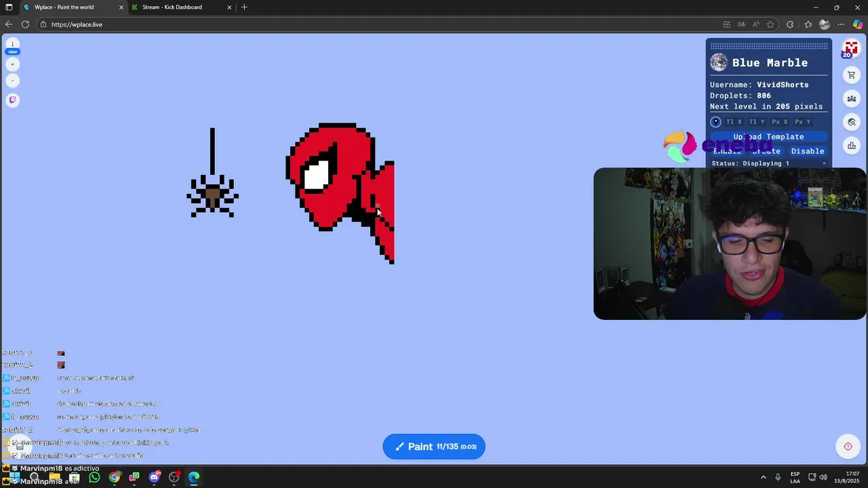Screen dimensions: 868x488
Task: Open the leaderboard bar chart icon
Action: (x=852, y=146)
